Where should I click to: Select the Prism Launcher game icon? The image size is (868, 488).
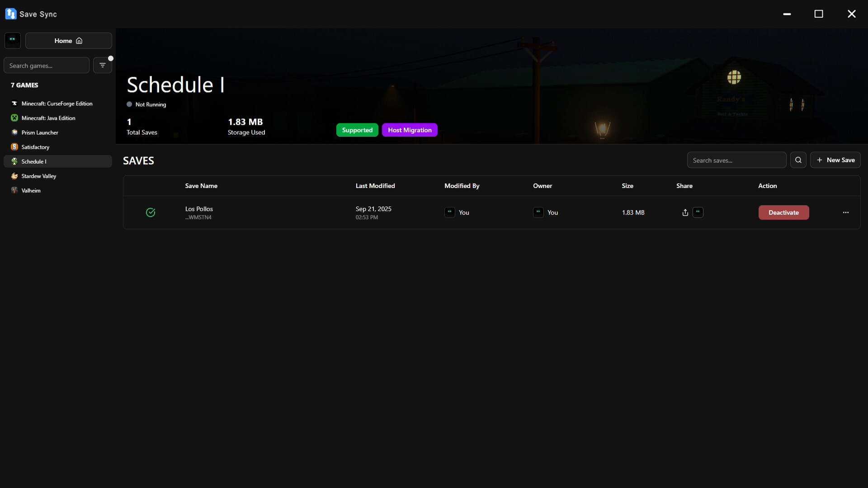tap(14, 132)
